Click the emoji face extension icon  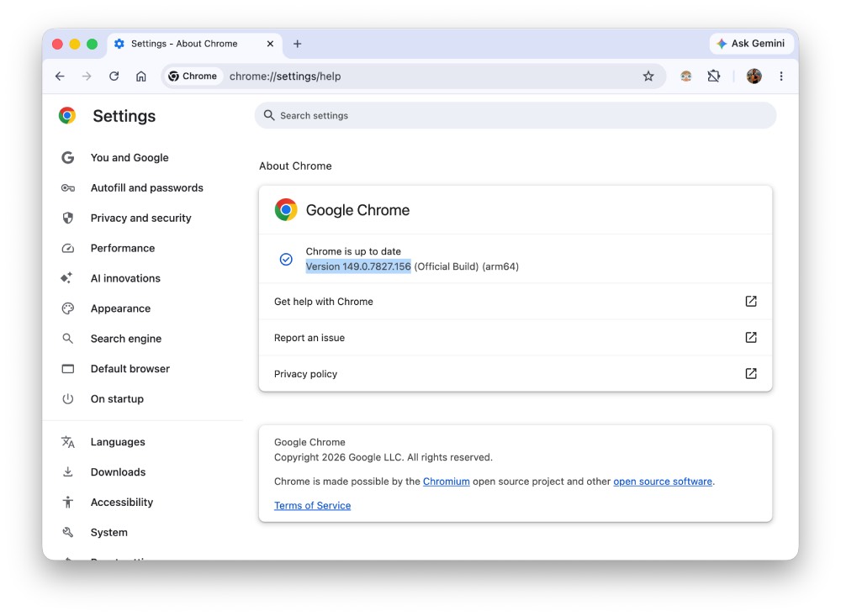point(686,76)
